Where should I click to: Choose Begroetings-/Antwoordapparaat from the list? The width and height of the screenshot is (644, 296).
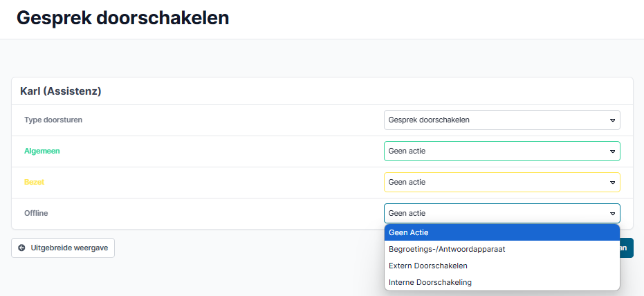point(502,249)
